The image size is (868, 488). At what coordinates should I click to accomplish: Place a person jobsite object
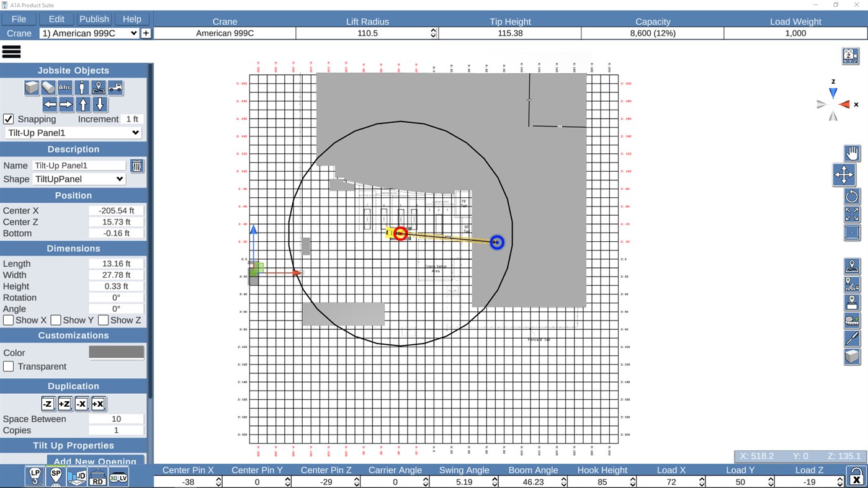tap(81, 87)
